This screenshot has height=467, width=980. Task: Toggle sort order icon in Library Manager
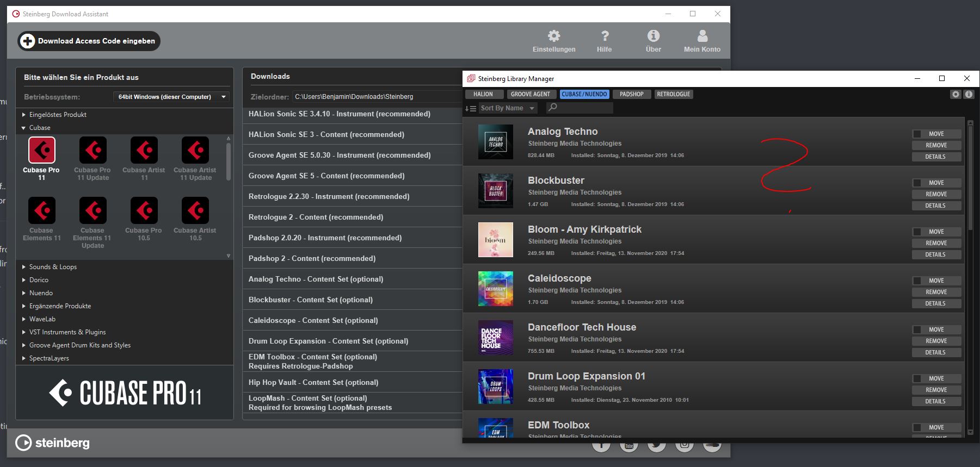tap(471, 108)
